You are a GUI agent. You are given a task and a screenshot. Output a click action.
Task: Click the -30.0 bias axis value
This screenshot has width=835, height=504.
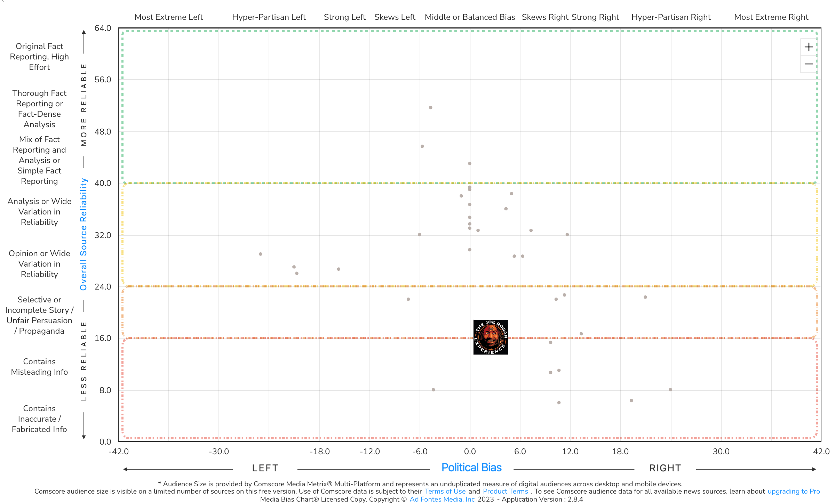tap(218, 452)
